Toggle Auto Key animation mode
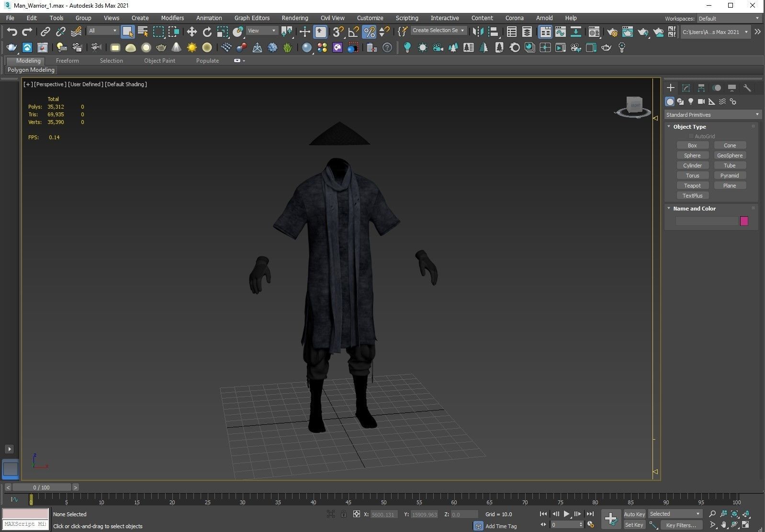This screenshot has height=532, width=765. pyautogui.click(x=634, y=514)
